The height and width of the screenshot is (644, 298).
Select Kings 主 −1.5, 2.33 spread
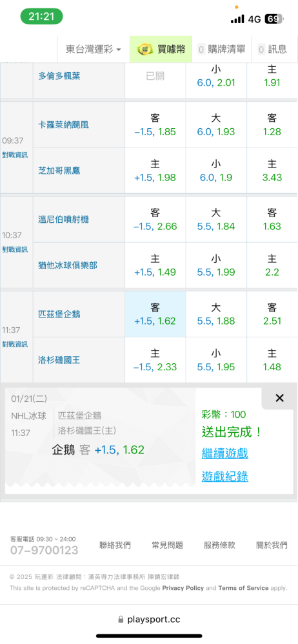[155, 360]
